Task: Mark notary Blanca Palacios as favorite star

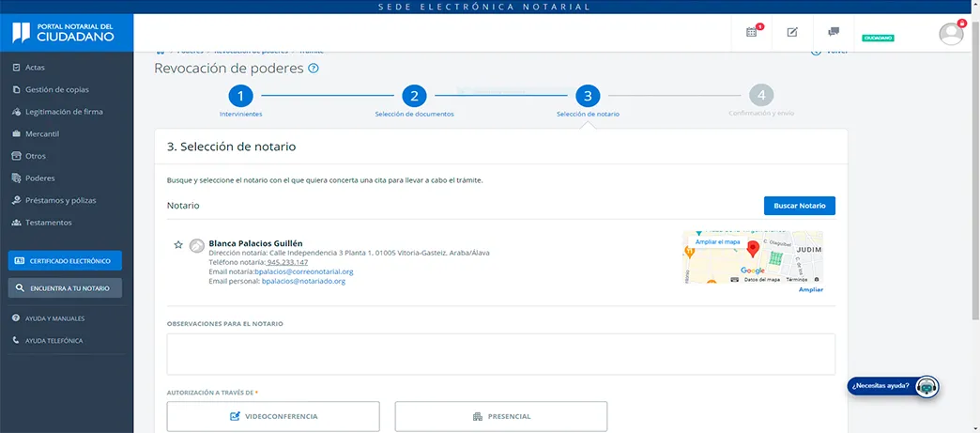Action: pos(178,244)
